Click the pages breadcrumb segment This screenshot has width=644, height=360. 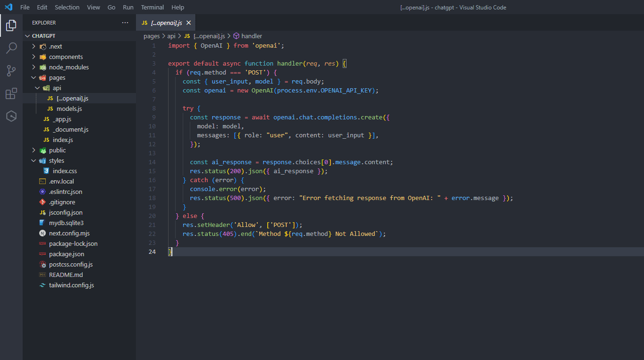(152, 36)
